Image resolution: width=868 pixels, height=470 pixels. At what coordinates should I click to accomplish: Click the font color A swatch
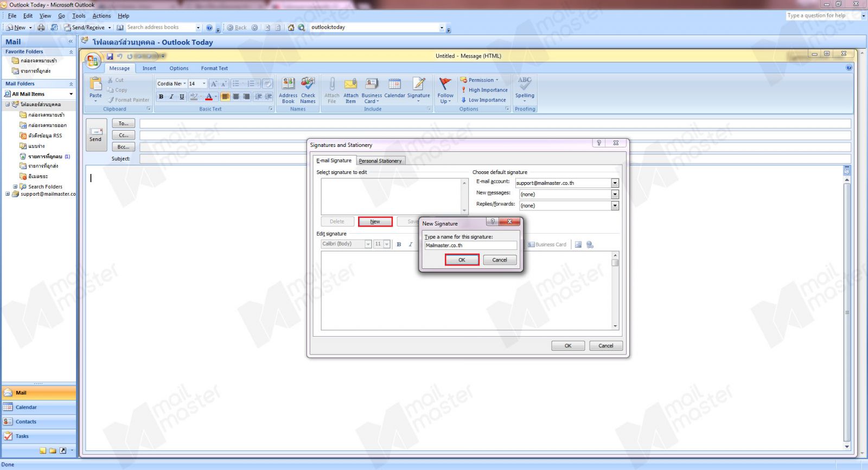(x=208, y=96)
